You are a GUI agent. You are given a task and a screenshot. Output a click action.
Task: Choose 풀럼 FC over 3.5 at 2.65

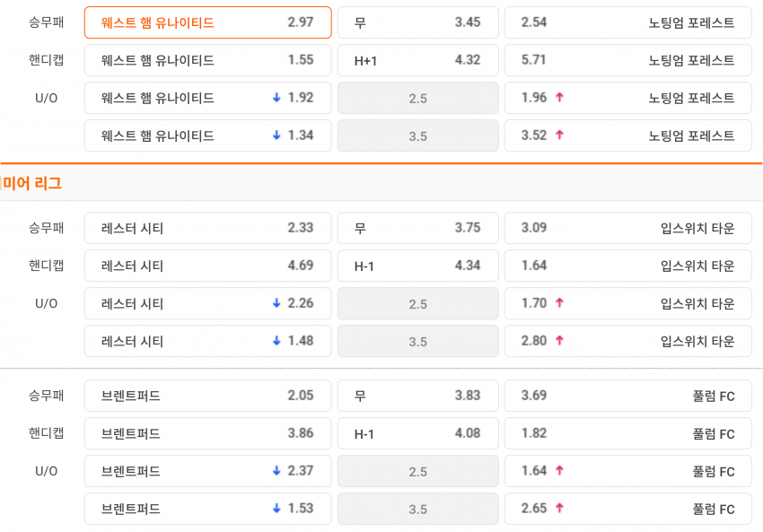(x=628, y=509)
